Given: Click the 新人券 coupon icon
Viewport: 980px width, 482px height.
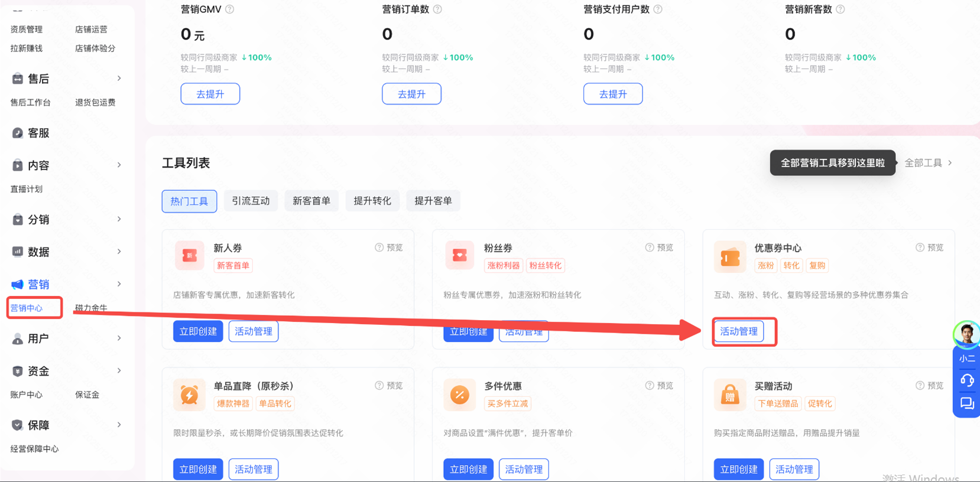Looking at the screenshot, I should (x=190, y=256).
